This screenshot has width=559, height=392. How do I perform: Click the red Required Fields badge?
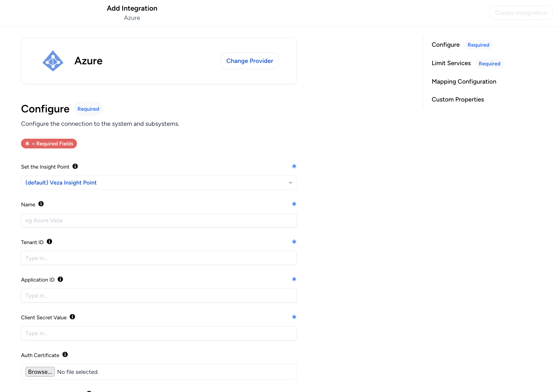click(49, 144)
